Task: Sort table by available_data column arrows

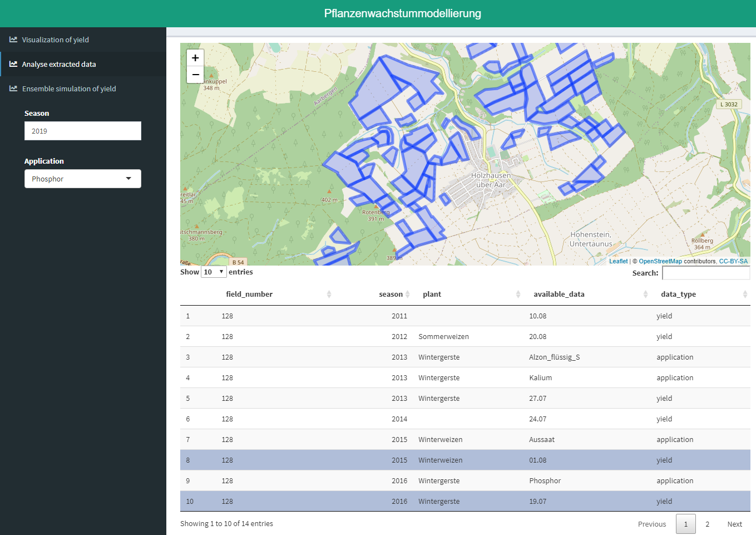Action: coord(645,294)
